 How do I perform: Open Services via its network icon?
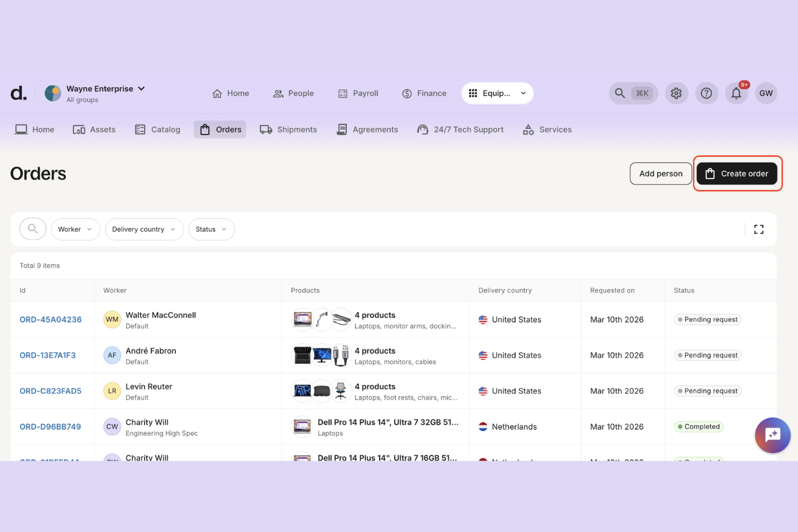click(528, 129)
